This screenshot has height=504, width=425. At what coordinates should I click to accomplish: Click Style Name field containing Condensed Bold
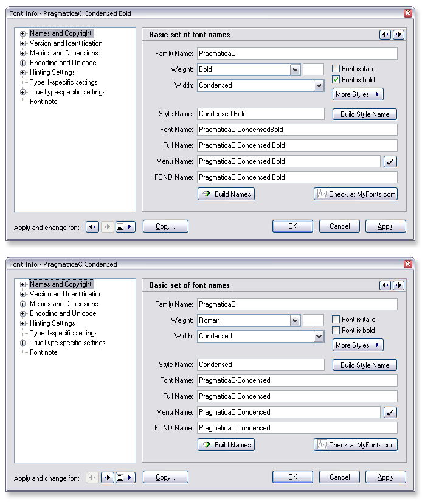(261, 114)
